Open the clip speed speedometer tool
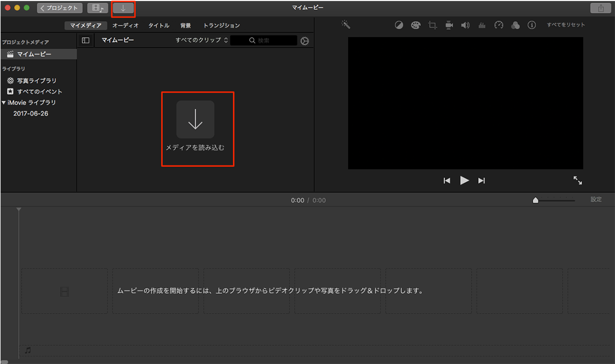615x364 pixels. point(499,24)
